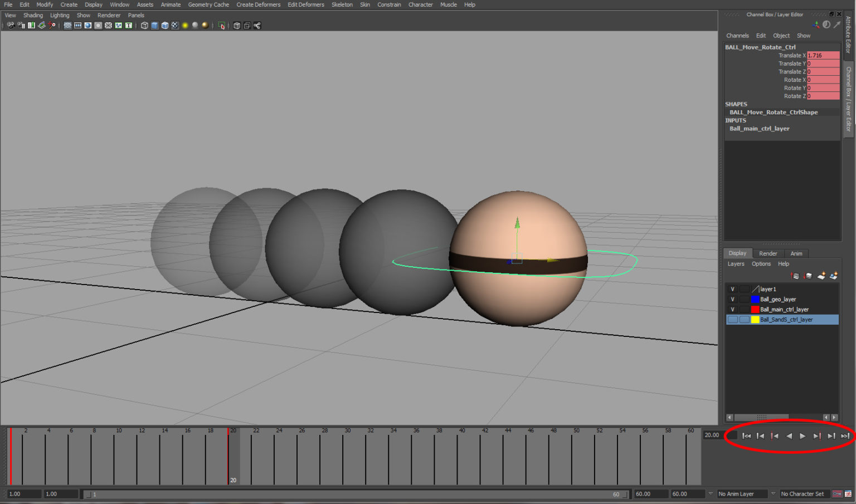The image size is (856, 504).
Task: Open animation preferences icon
Action: tap(848, 494)
